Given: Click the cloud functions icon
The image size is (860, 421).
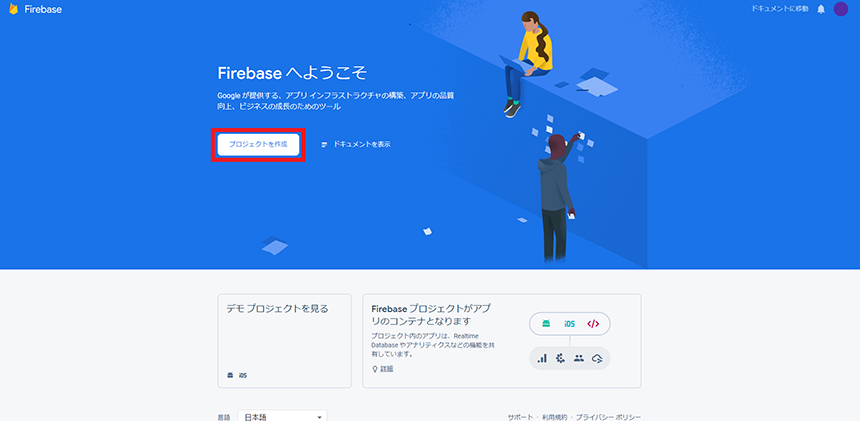Looking at the screenshot, I should coord(597,358).
